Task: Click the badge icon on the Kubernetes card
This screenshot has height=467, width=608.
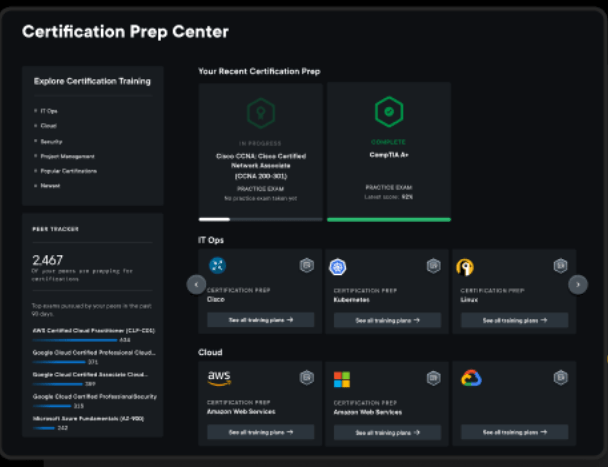Action: tap(434, 266)
